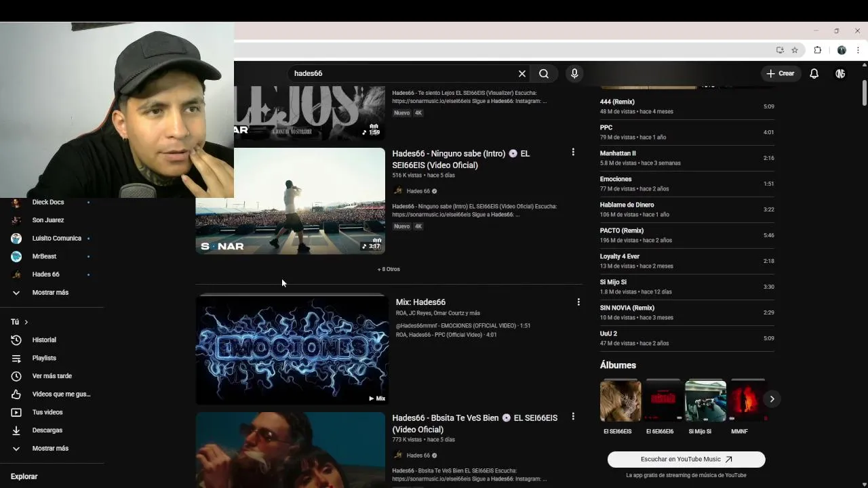Play Ninguno sabe (Intro) thumbnail
This screenshot has height=488, width=868.
coord(290,201)
